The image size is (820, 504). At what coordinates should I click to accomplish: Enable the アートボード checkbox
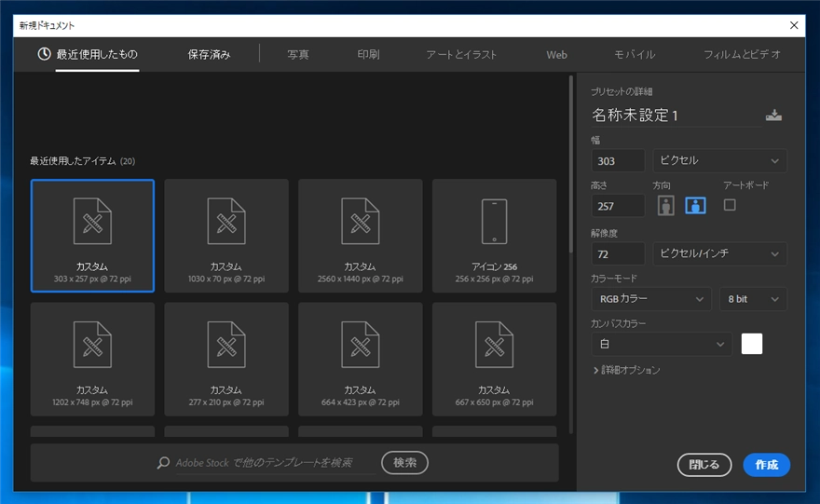(730, 205)
